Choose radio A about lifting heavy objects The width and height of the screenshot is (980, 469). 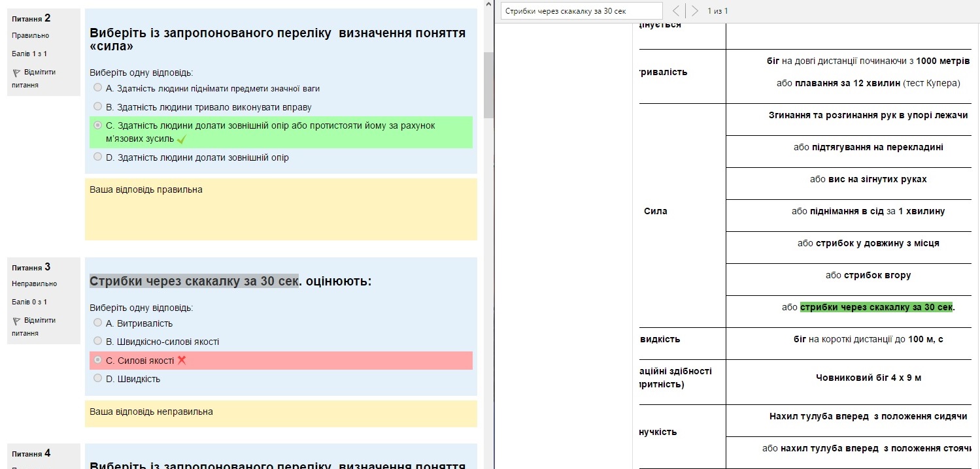pos(98,88)
